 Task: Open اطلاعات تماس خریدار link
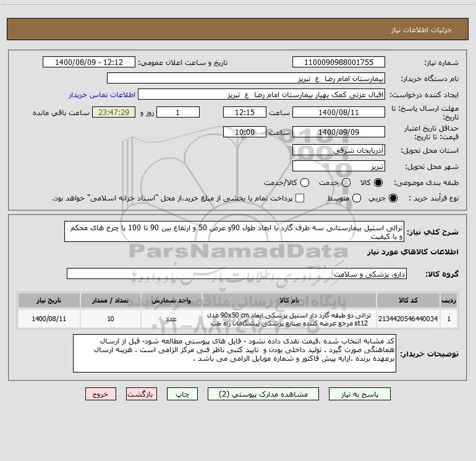tap(102, 95)
